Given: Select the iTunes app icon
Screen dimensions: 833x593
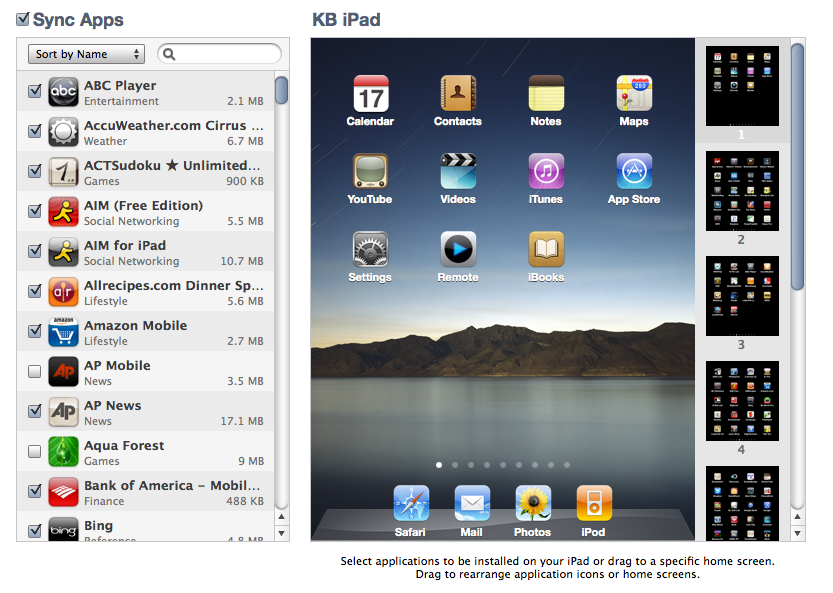Looking at the screenshot, I should (x=546, y=172).
